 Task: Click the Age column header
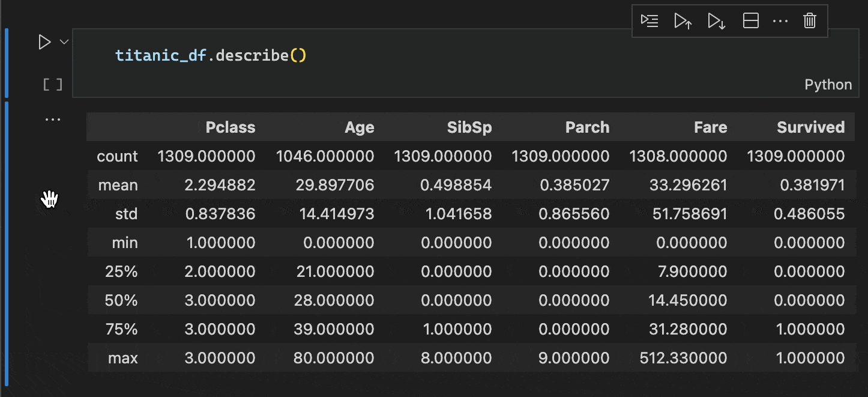coord(360,127)
